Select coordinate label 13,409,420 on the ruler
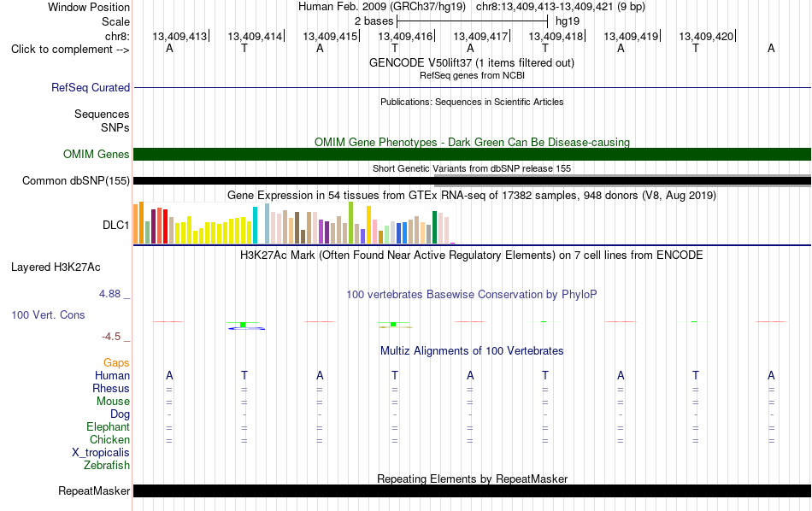 706,36
